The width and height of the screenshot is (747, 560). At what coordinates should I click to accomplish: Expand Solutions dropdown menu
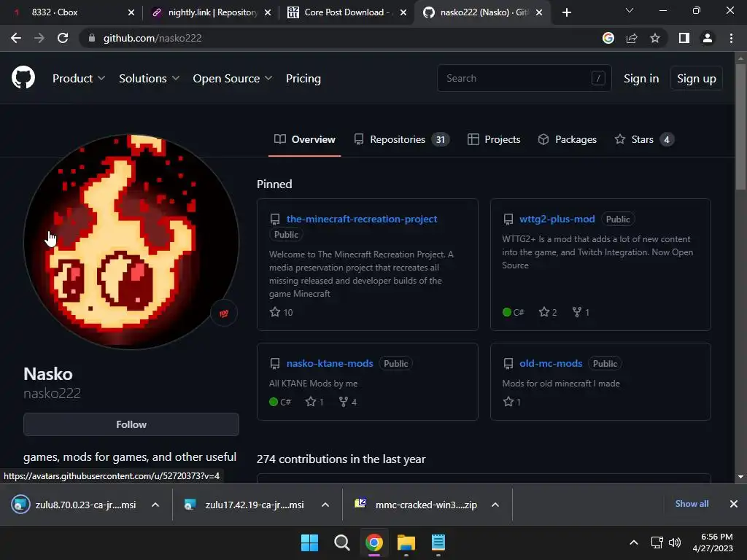[149, 78]
